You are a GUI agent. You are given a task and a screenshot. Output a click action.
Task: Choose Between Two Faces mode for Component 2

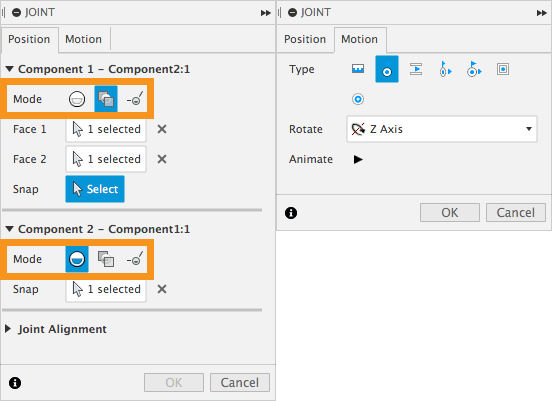(x=106, y=259)
